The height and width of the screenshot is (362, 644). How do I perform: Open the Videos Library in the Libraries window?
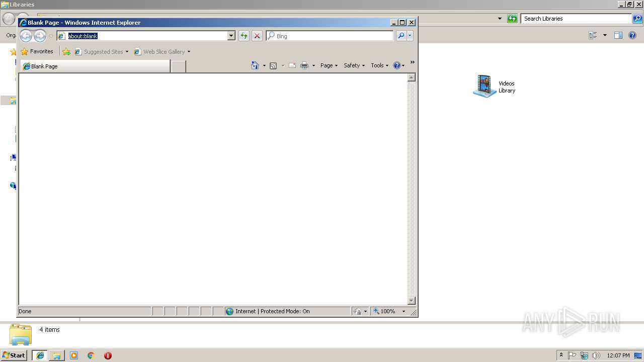point(495,86)
